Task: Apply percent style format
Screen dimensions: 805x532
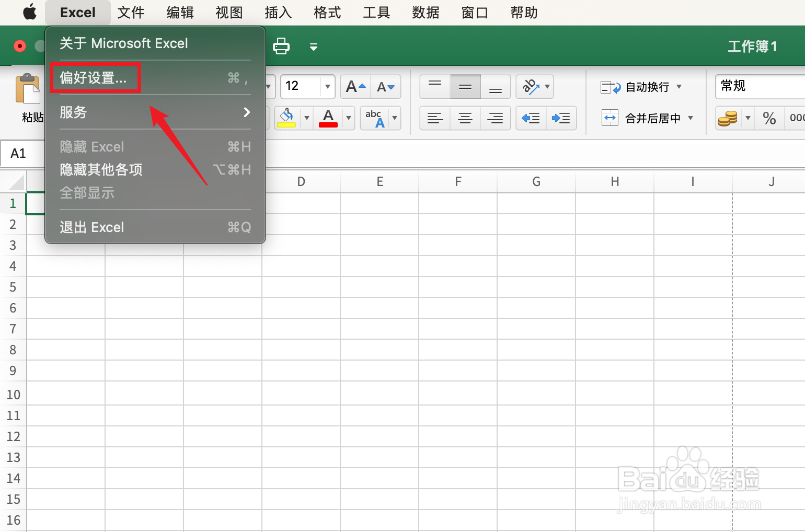Action: pos(769,119)
